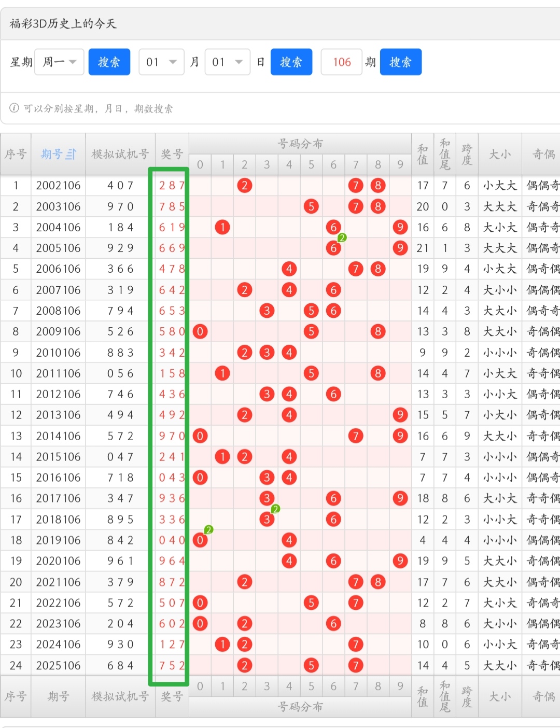Click the issue number field showing 106
The image size is (560, 728).
342,62
